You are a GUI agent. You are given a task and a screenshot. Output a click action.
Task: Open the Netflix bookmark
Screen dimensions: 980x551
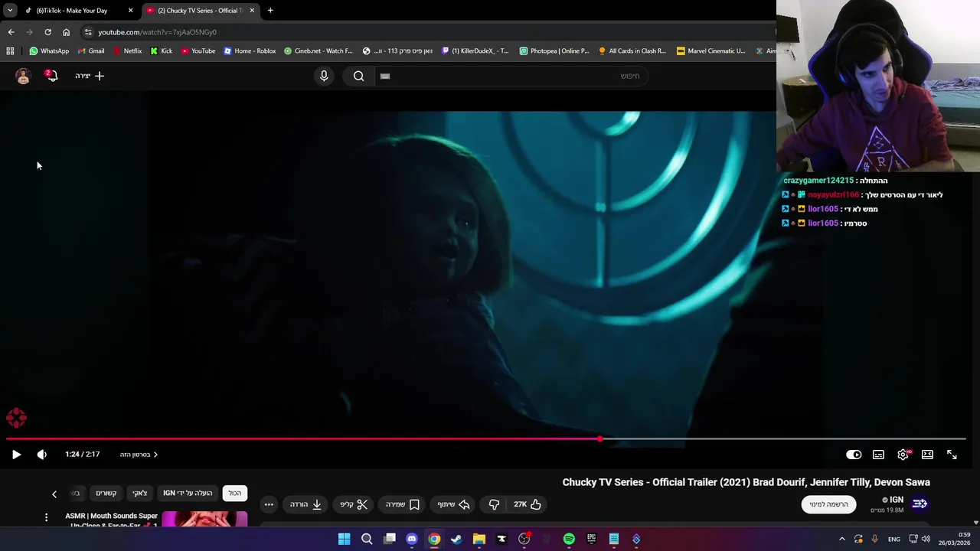(x=127, y=51)
